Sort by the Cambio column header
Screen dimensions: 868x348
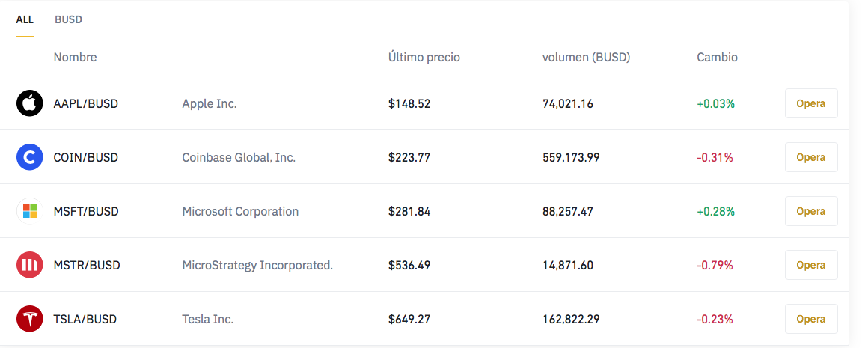pyautogui.click(x=717, y=57)
